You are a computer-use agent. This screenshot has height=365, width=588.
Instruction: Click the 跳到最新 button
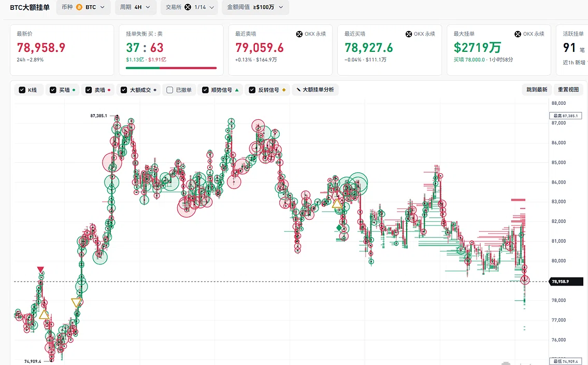[x=537, y=90]
